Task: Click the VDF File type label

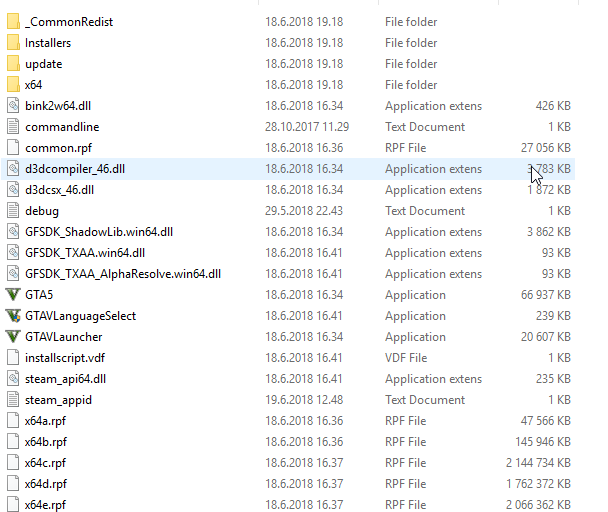Action: coord(406,358)
